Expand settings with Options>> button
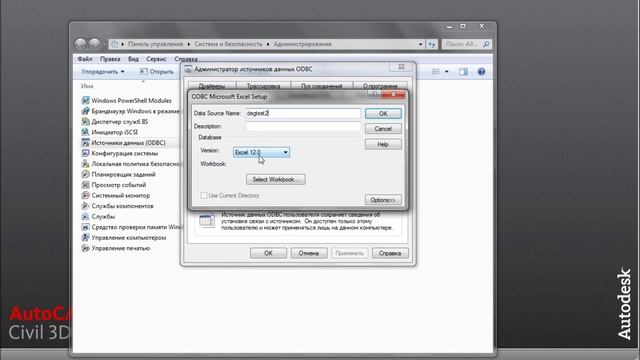 [x=383, y=200]
